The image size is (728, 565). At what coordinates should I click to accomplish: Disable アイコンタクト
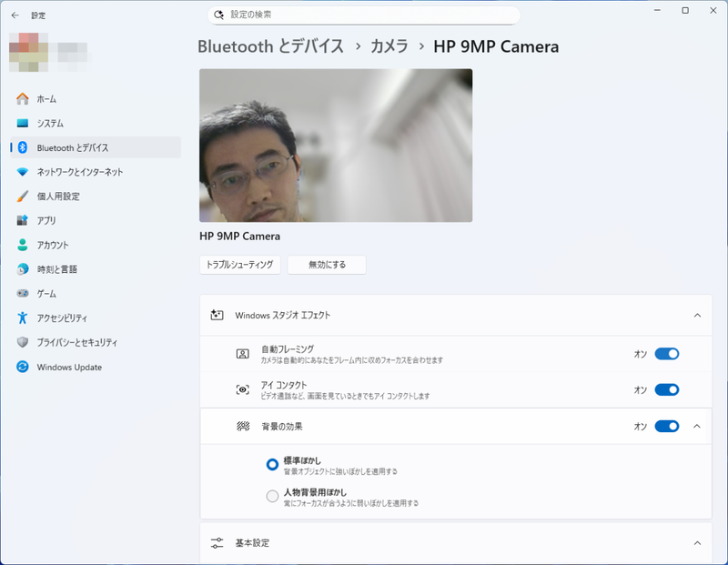667,388
